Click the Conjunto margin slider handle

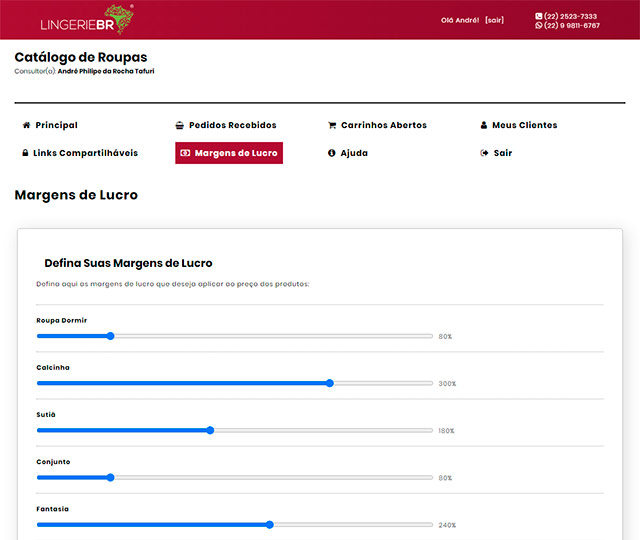[x=110, y=477]
